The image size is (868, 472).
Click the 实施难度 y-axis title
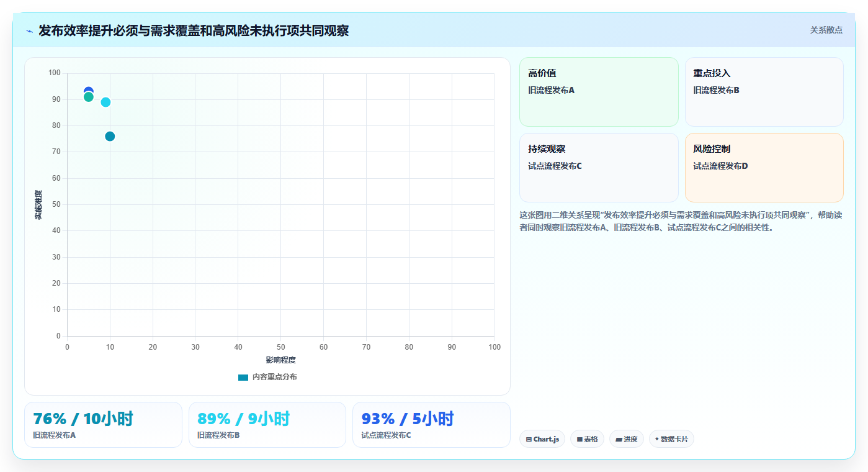(38, 204)
